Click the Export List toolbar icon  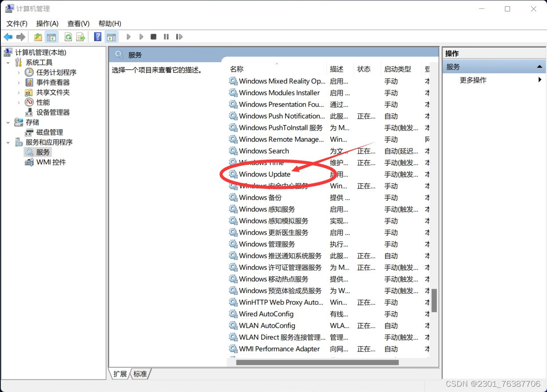click(80, 37)
